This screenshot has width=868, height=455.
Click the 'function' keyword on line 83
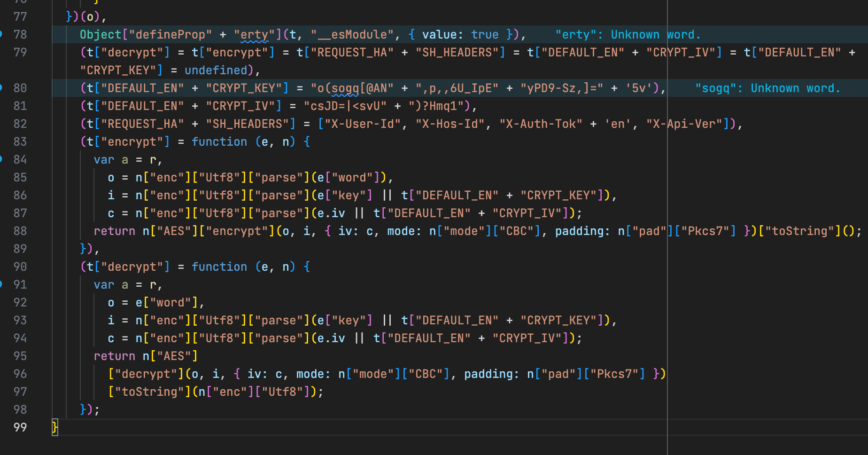coord(219,141)
